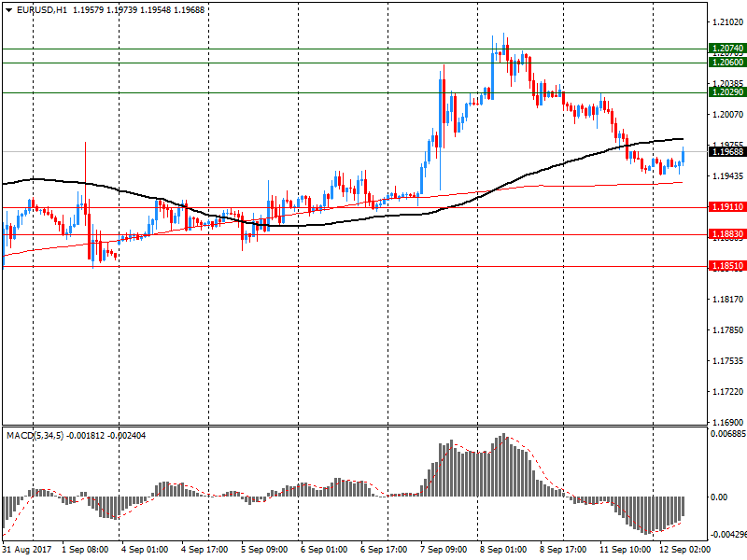
Task: Click the 4 Sep 17:00 time label
Action: [204, 550]
